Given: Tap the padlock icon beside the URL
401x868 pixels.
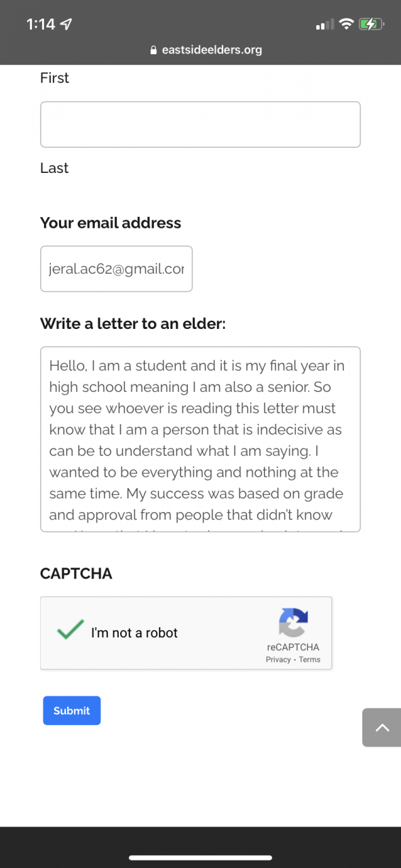Looking at the screenshot, I should click(x=153, y=50).
